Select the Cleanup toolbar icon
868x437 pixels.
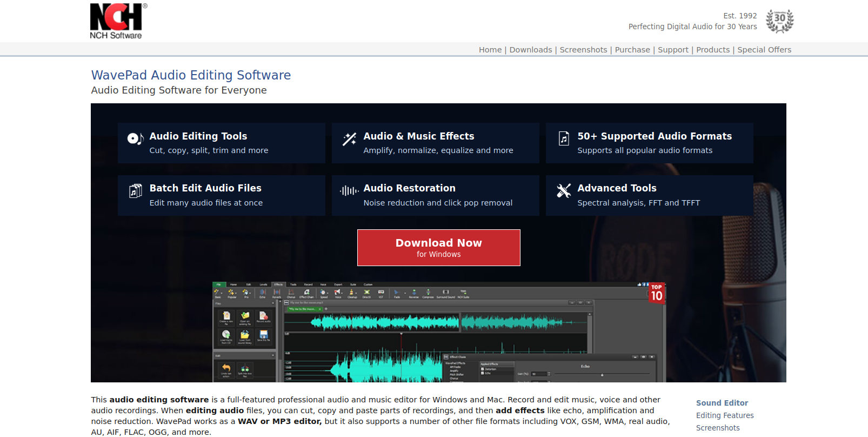(352, 293)
